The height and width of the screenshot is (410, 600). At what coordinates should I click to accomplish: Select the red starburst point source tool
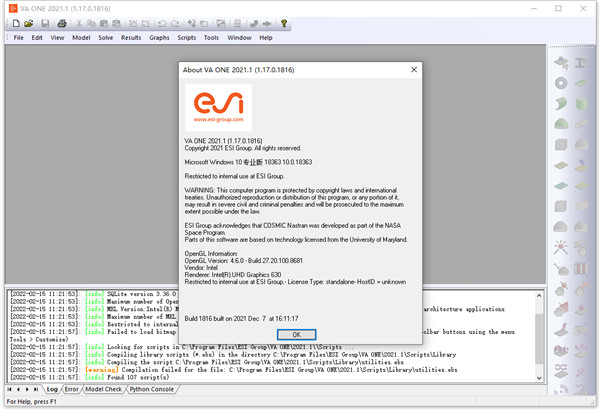561,247
